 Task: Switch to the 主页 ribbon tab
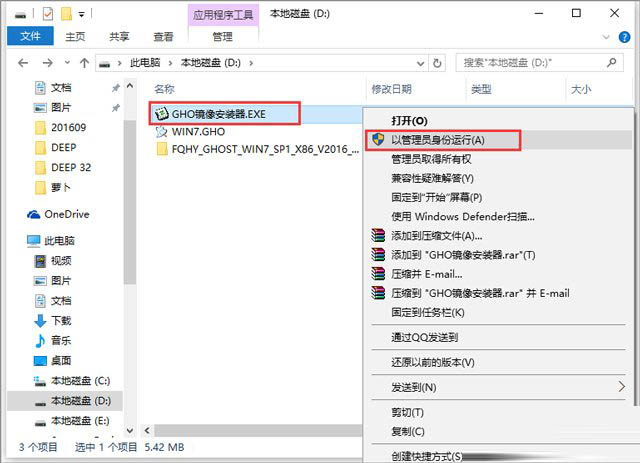point(75,37)
